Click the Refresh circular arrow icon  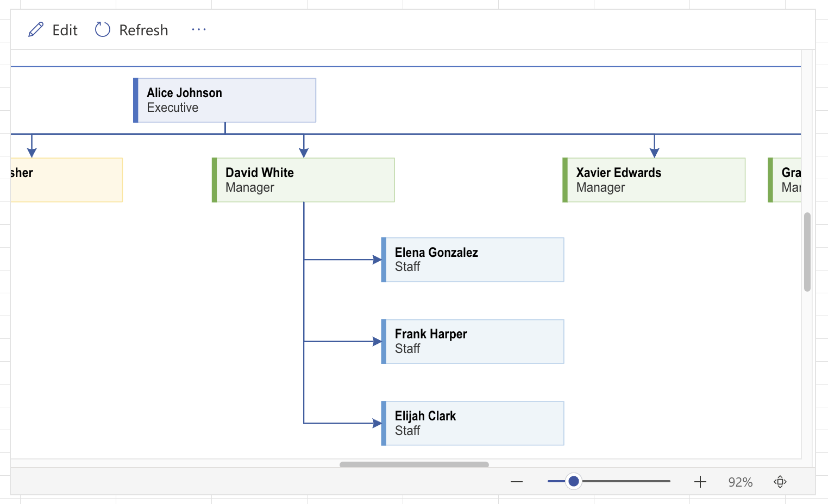[103, 30]
